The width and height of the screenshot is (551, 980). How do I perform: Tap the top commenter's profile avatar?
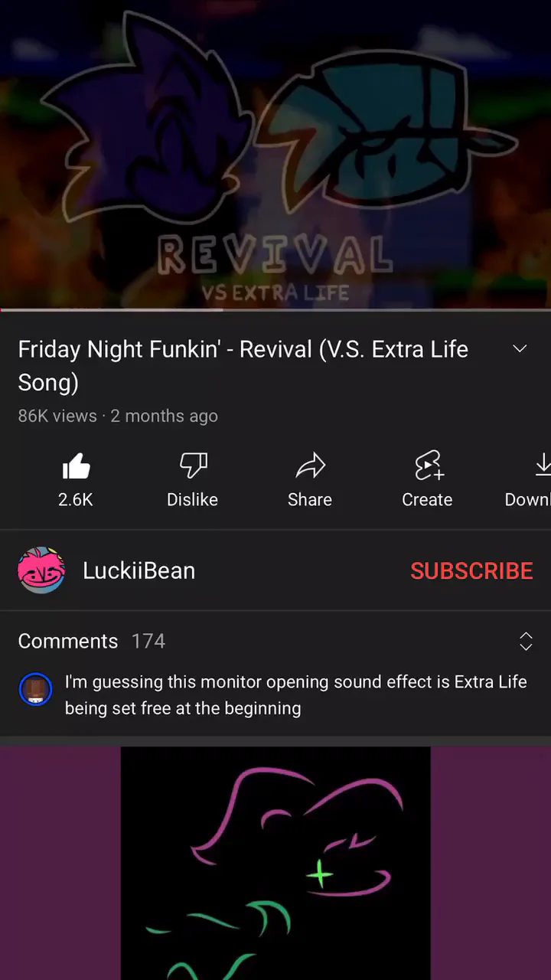coord(35,690)
